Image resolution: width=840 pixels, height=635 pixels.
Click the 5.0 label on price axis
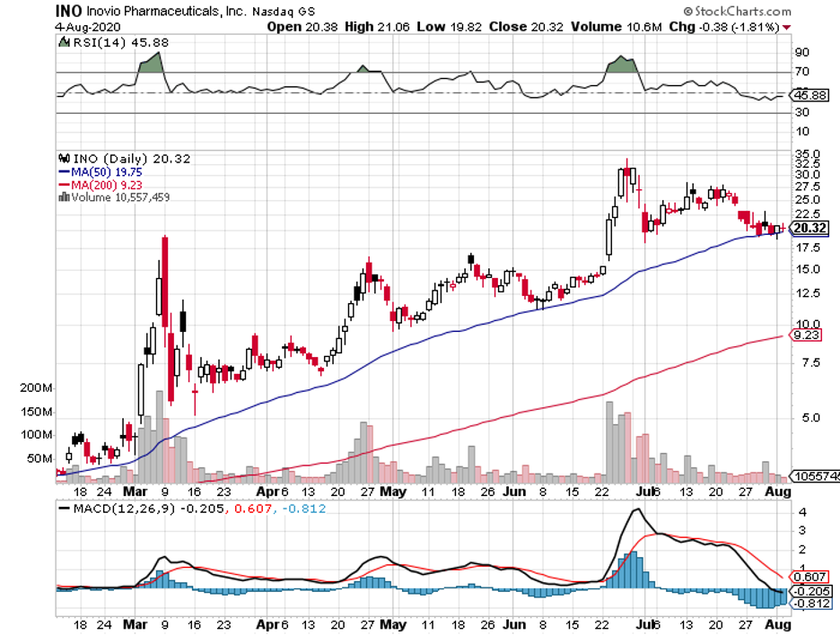[810, 418]
